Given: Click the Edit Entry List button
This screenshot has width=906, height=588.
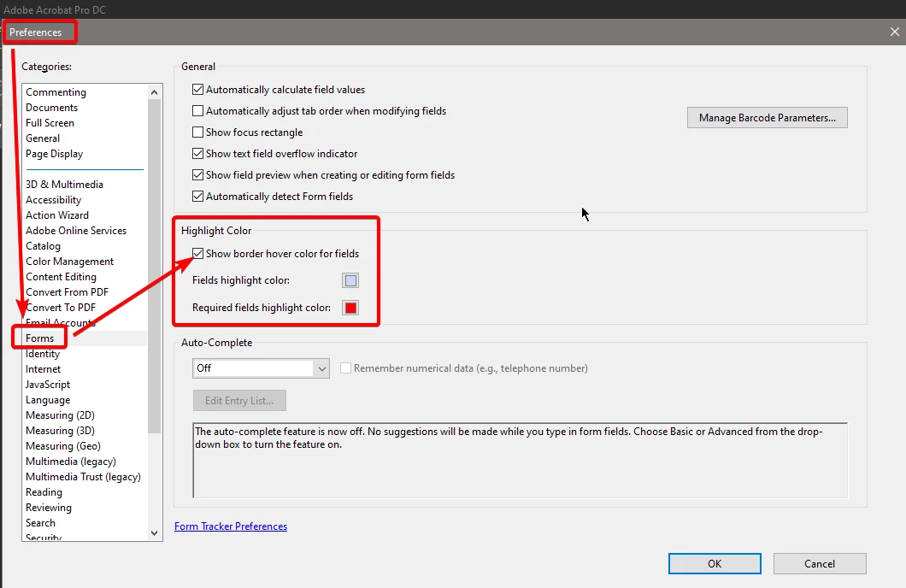Looking at the screenshot, I should [x=239, y=401].
